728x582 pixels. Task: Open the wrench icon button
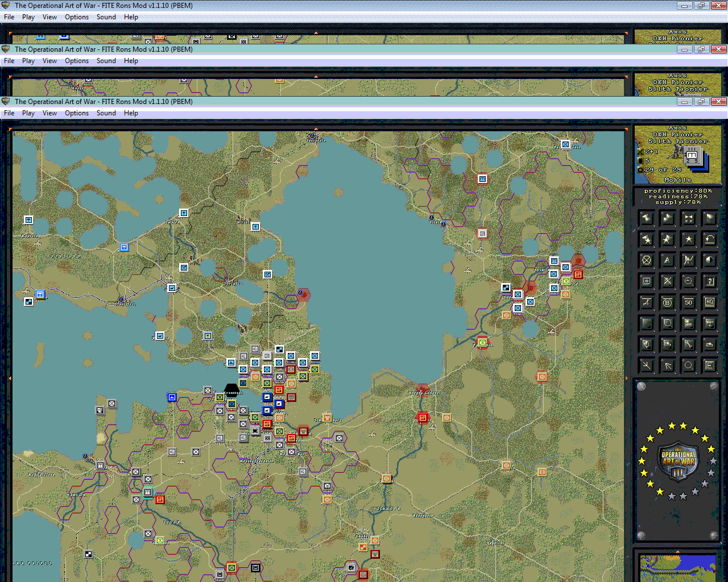(688, 344)
